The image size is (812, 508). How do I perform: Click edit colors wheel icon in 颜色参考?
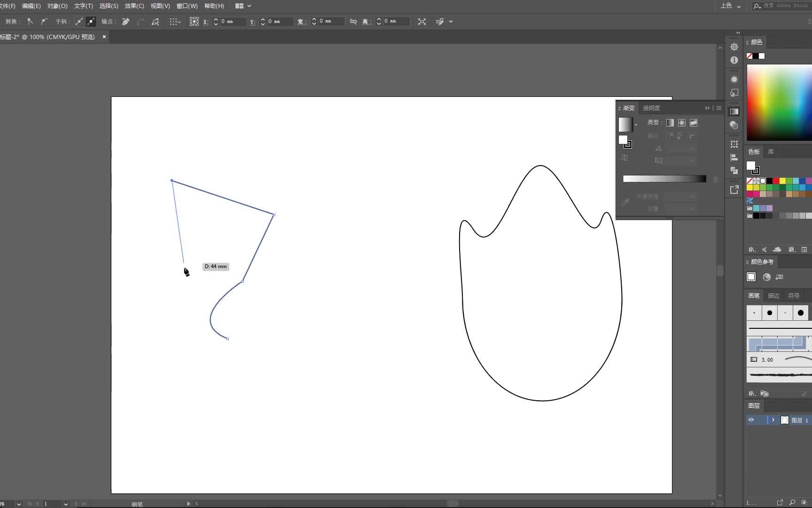766,277
